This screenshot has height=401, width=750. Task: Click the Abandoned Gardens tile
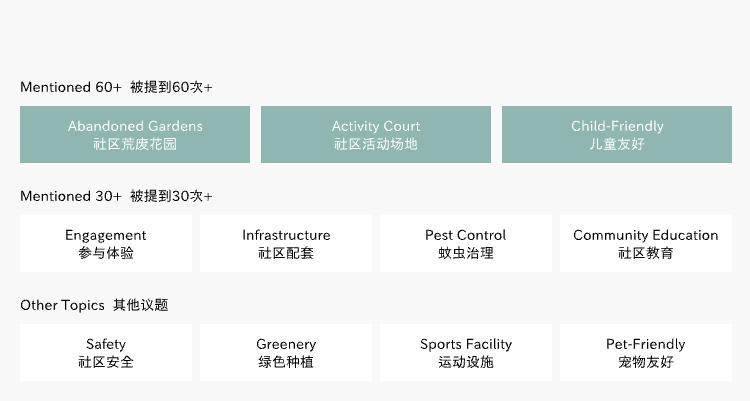(x=135, y=134)
